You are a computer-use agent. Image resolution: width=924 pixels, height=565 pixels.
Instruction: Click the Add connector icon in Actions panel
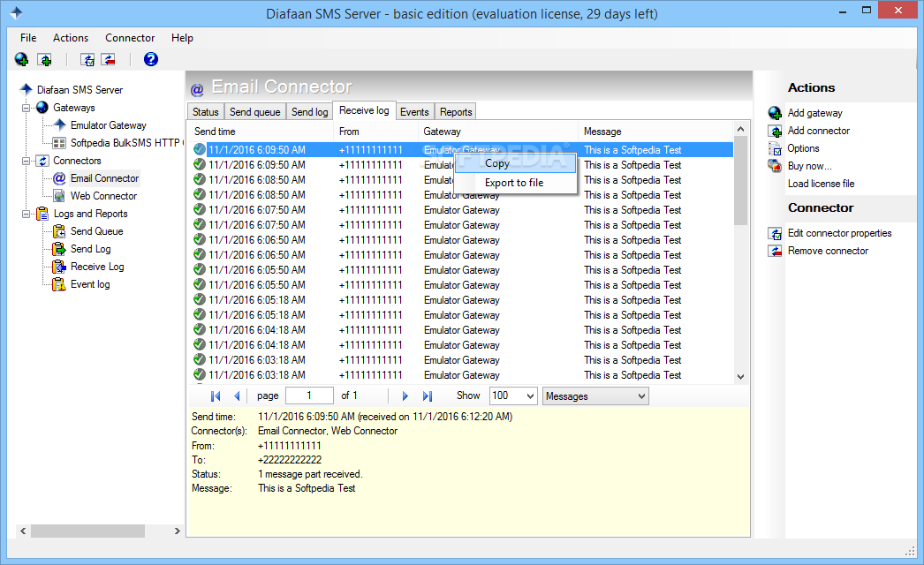(775, 131)
